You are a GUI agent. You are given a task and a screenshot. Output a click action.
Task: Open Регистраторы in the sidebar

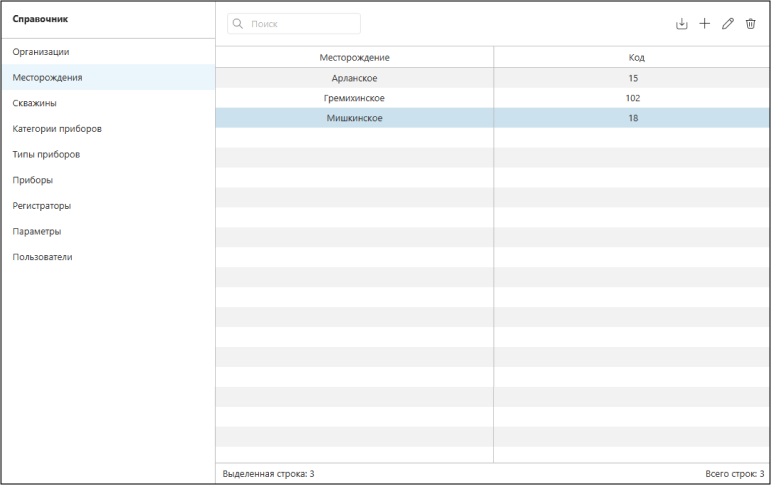click(x=42, y=206)
